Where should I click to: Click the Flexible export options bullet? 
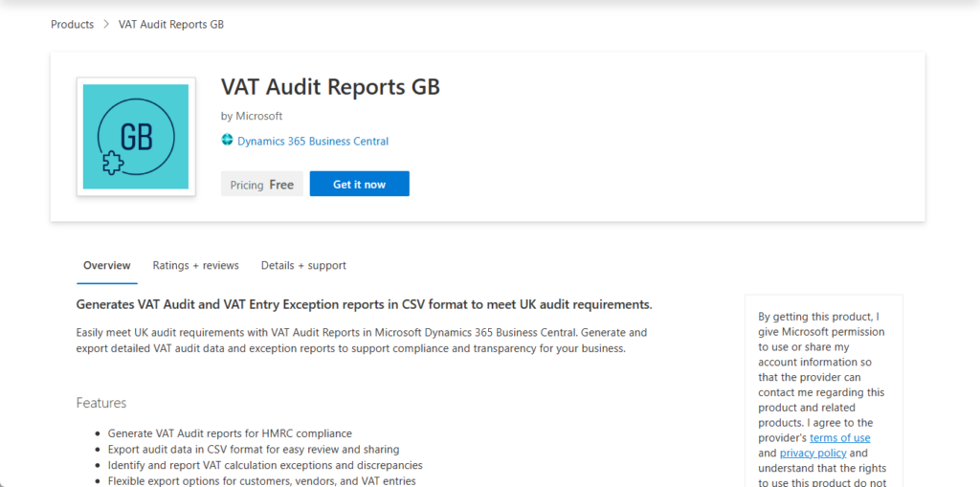(x=261, y=480)
